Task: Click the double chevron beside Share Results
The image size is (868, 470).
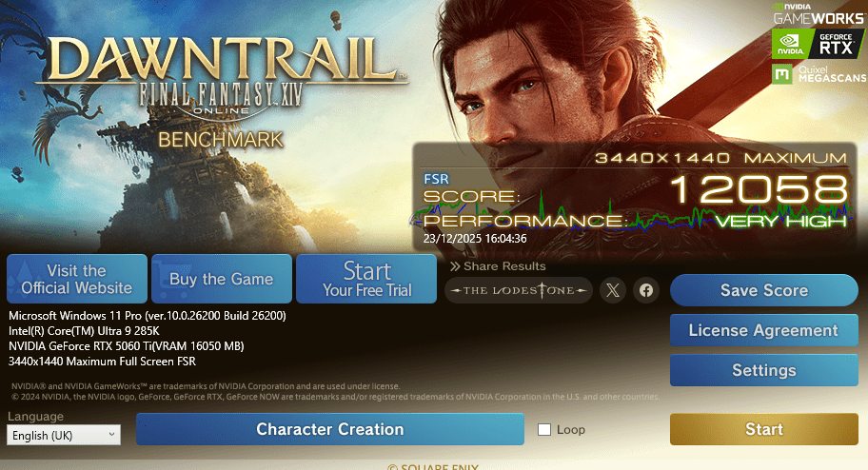Action: click(455, 266)
